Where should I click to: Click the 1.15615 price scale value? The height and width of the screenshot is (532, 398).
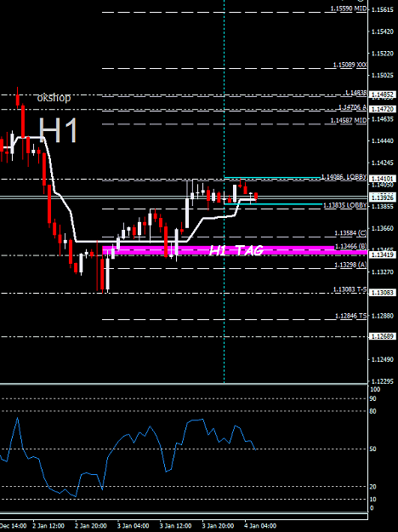tap(383, 9)
